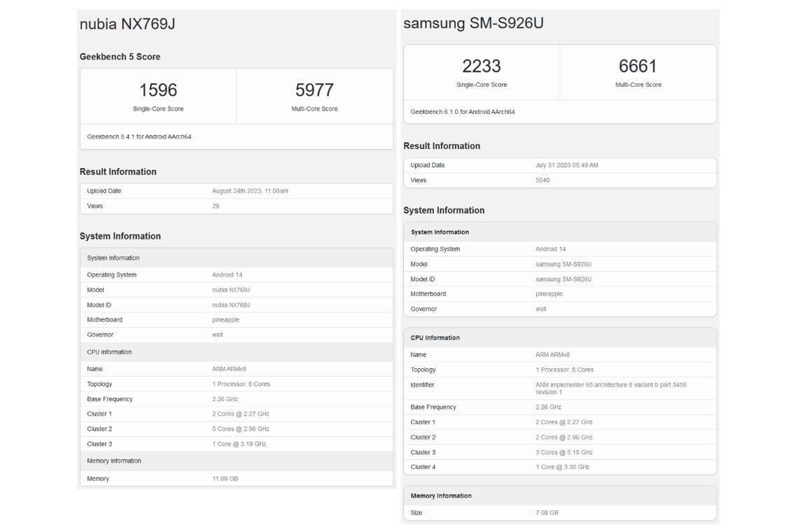The width and height of the screenshot is (798, 532).
Task: Click the nubia Model ID value
Action: 231,305
